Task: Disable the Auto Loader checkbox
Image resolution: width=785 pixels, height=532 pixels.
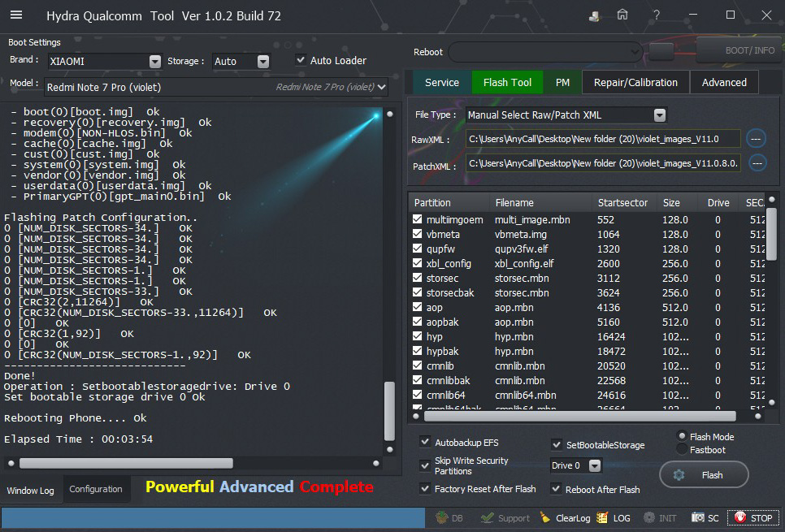Action: coord(301,60)
